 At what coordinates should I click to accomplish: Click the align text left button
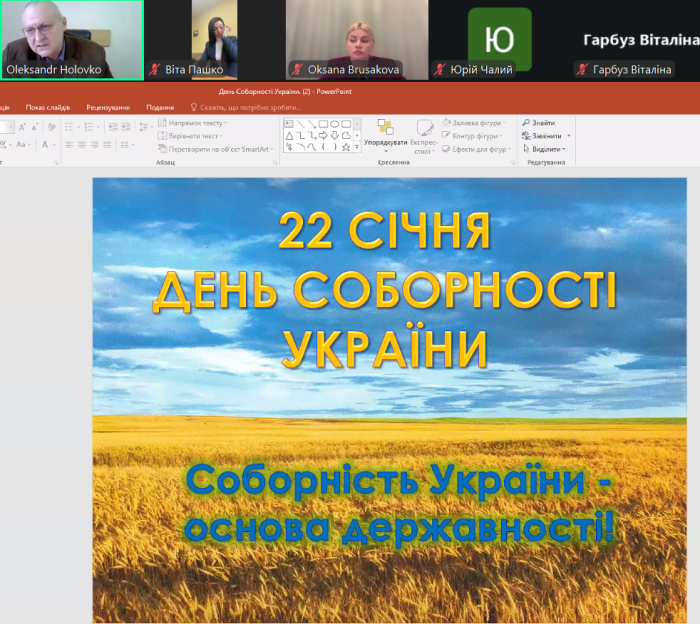pyautogui.click(x=68, y=145)
